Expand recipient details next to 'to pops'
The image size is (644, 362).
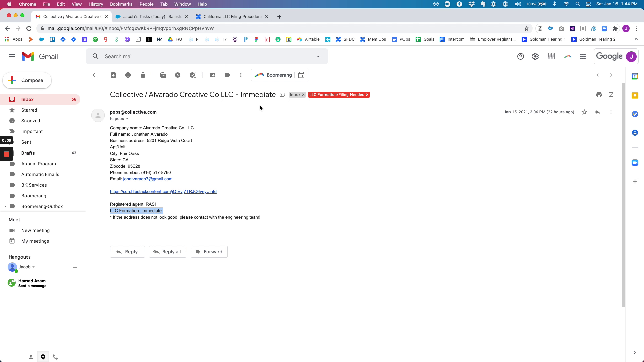point(127,119)
